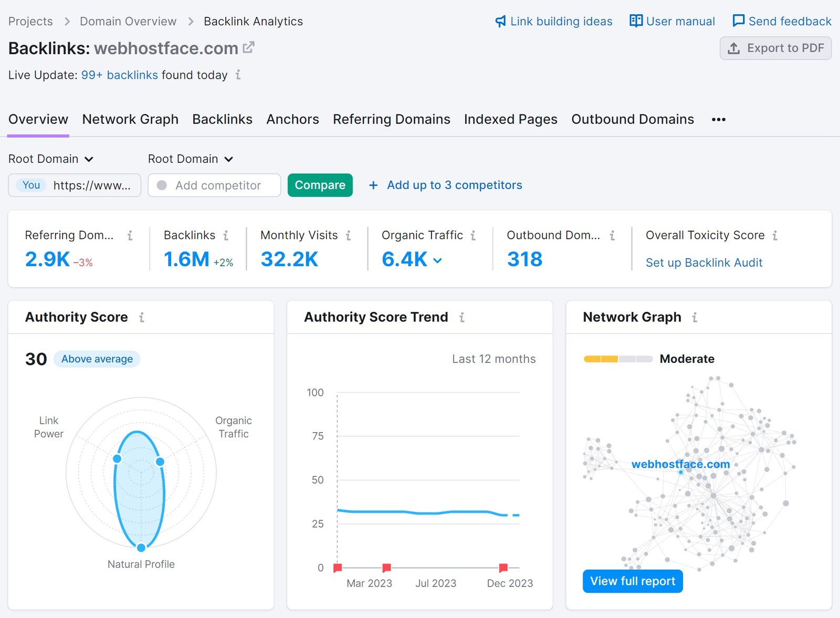Click the Live Update info icon
Image resolution: width=840 pixels, height=618 pixels.
click(x=237, y=75)
